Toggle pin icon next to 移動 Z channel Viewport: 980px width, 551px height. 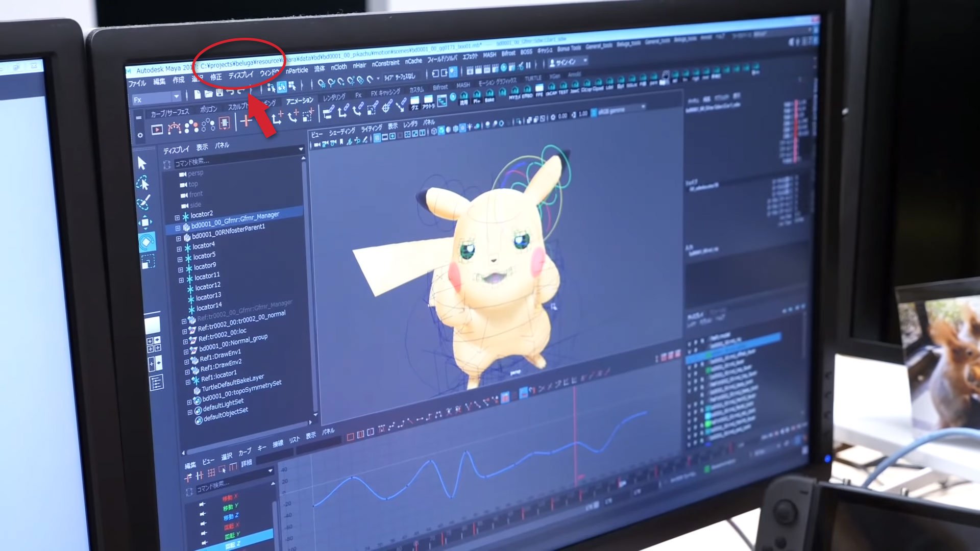point(203,524)
